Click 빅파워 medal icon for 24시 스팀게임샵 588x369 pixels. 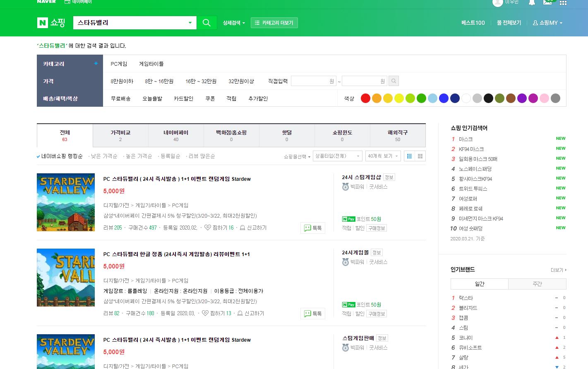pos(346,187)
